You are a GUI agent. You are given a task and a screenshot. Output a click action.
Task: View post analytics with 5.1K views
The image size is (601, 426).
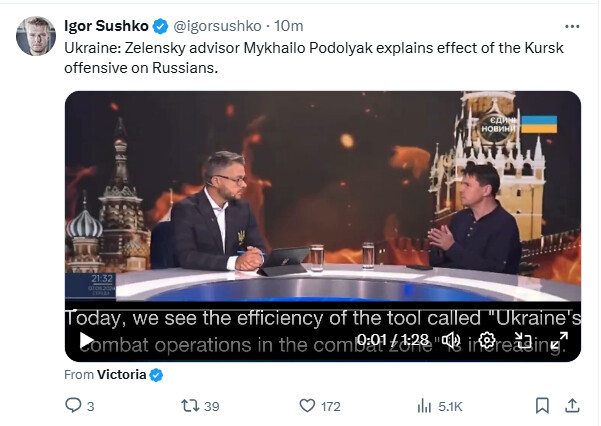pyautogui.click(x=424, y=406)
